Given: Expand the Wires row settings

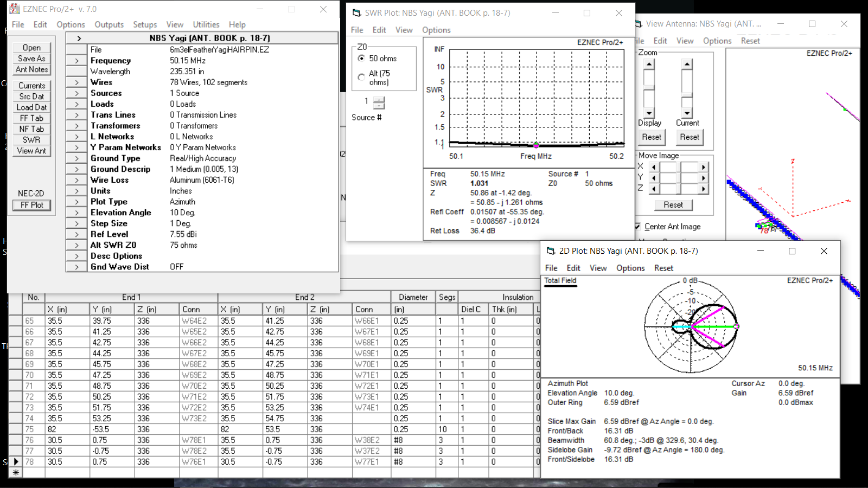Looking at the screenshot, I should pyautogui.click(x=76, y=82).
